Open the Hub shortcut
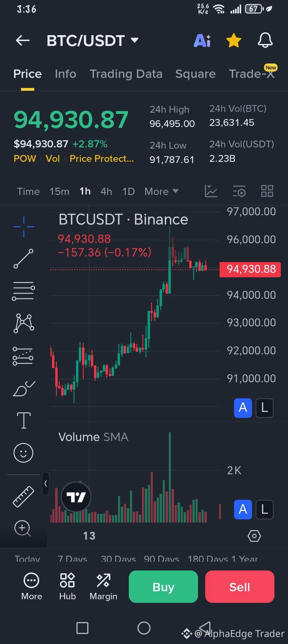 tap(67, 587)
